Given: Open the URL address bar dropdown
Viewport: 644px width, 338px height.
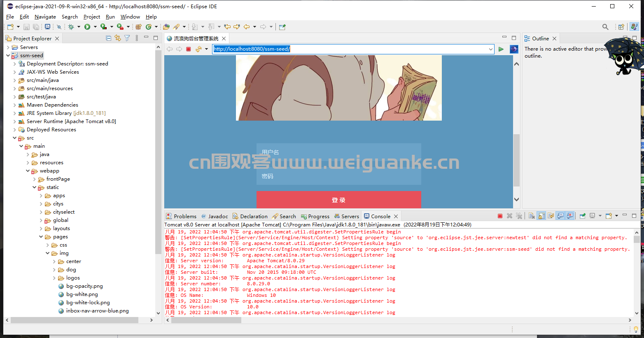Looking at the screenshot, I should (x=490, y=49).
